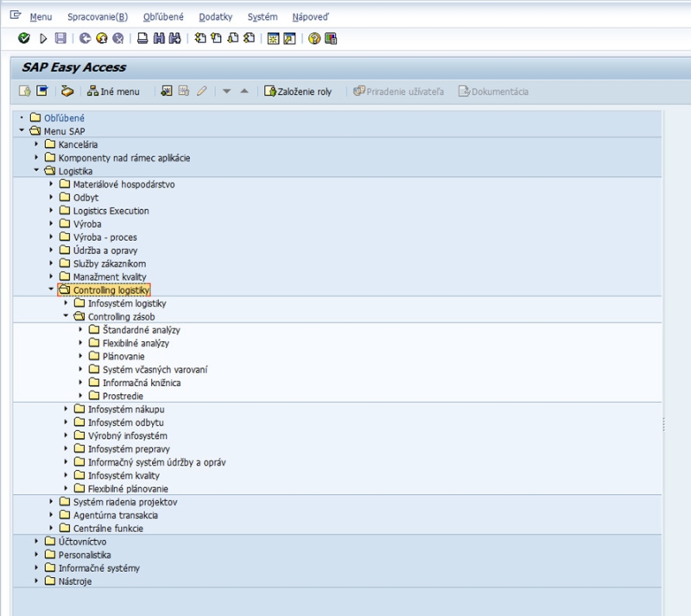Select the Agentúrna transakcia tree item
691x616 pixels.
point(116,515)
